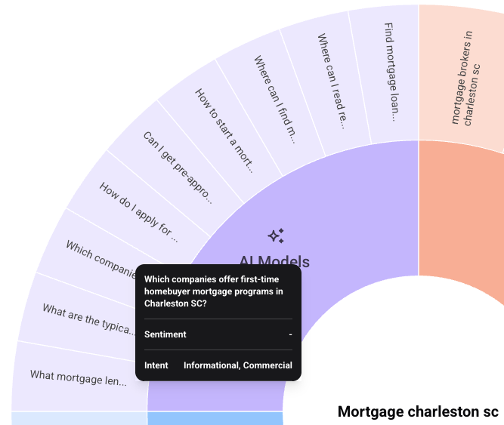Select the "What mortgage len..." chart segment
Viewport: 504px width, 425px height.
[79, 377]
